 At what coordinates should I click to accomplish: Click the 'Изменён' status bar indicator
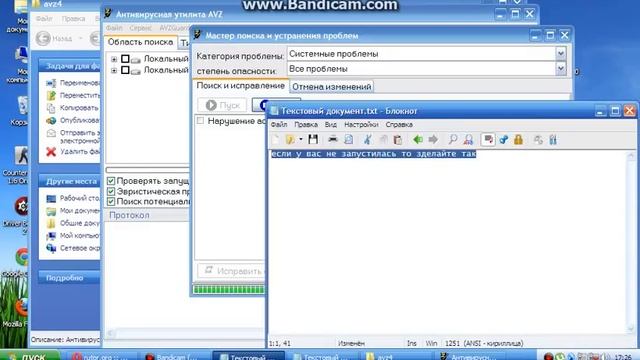pos(351,343)
